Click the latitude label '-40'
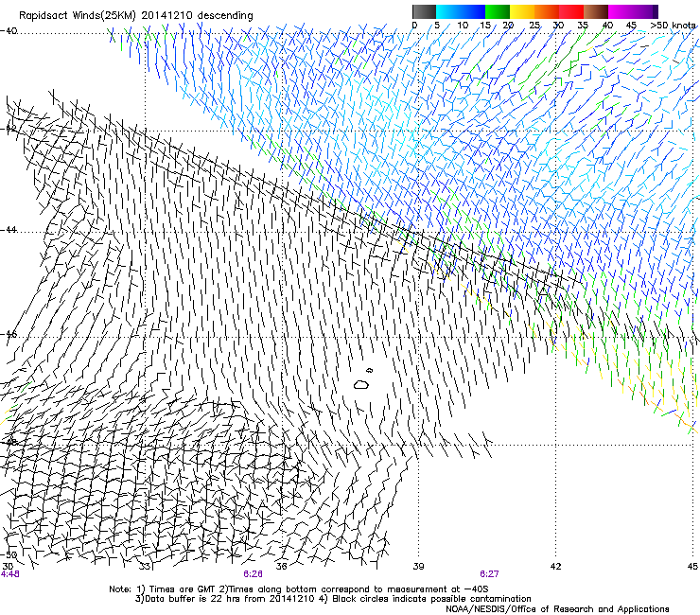The width and height of the screenshot is (700, 615). (9, 31)
